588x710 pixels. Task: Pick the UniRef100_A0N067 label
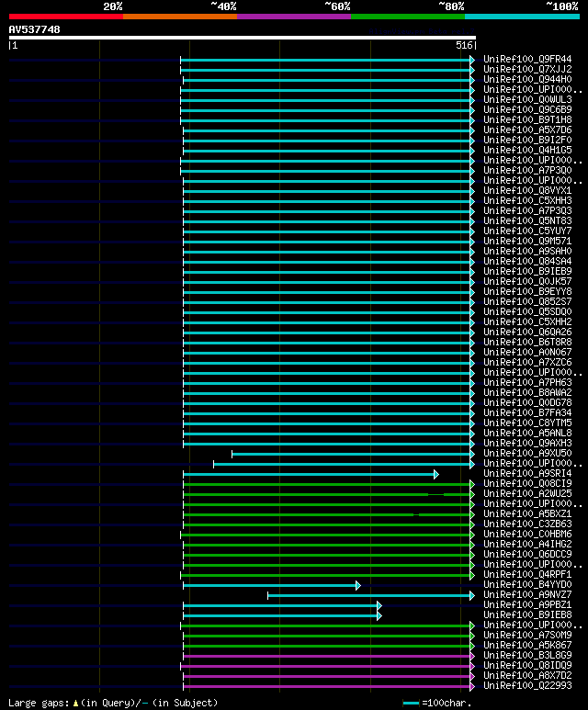527,352
